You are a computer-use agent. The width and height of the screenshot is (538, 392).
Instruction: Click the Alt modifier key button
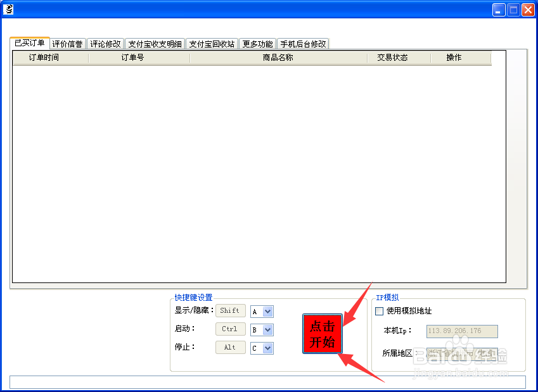pos(230,348)
